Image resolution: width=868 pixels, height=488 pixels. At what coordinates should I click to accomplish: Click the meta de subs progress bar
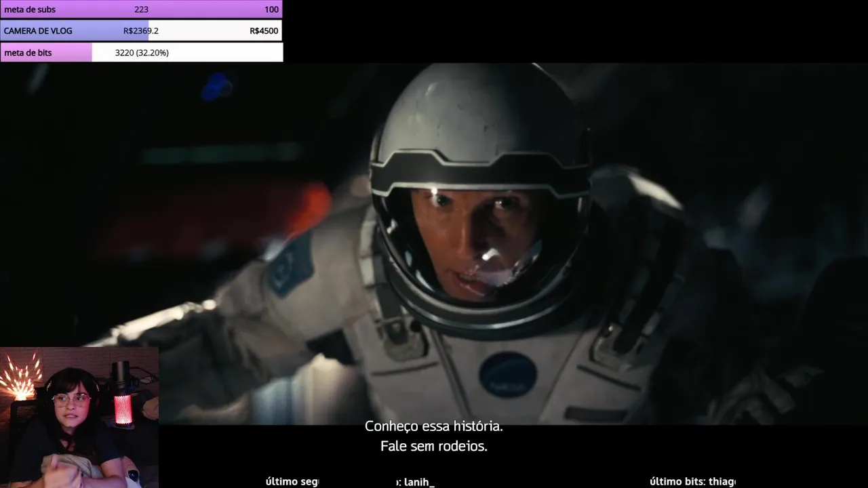click(x=141, y=9)
